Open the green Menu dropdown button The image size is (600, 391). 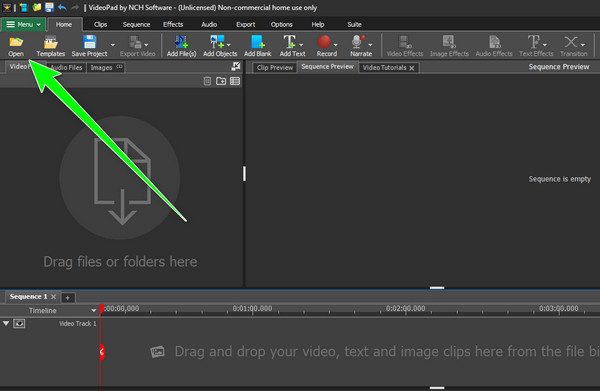23,24
